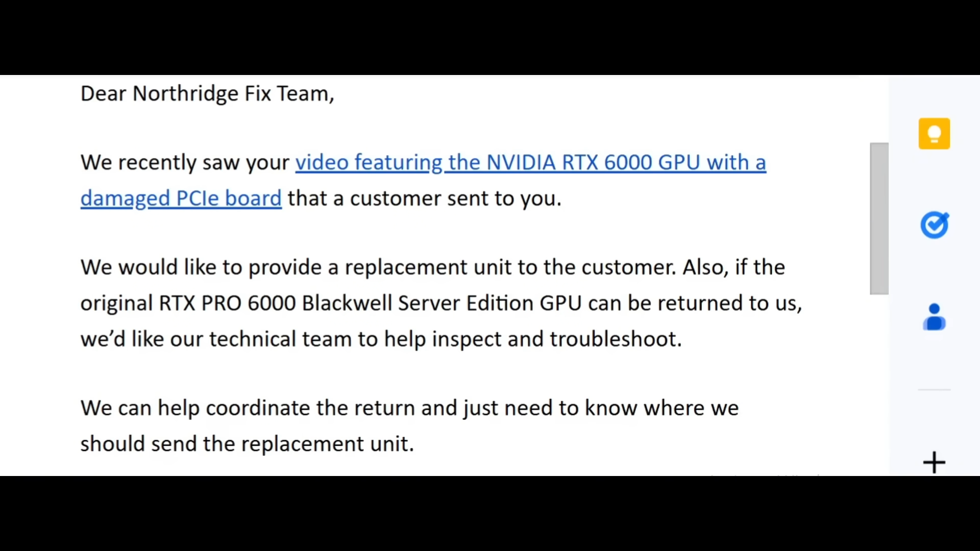Click the divider line above the plus icon
Screen dimensions: 980x551
(x=934, y=390)
